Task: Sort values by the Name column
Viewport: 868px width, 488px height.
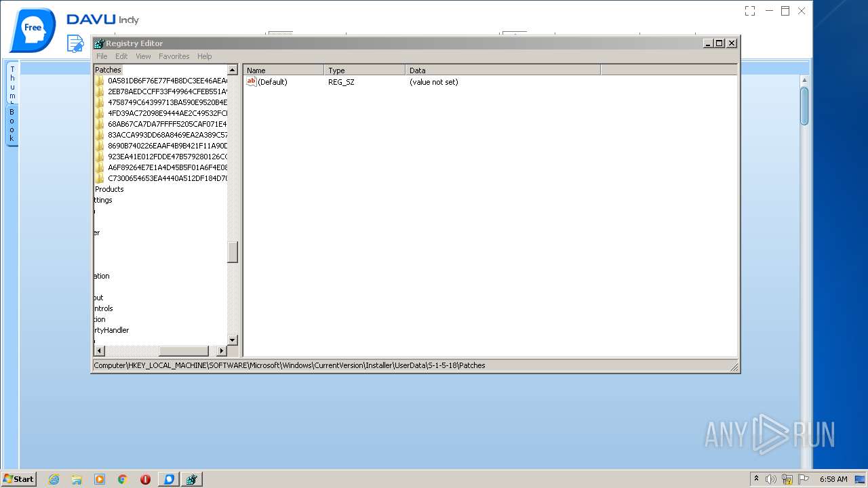Action: 283,70
